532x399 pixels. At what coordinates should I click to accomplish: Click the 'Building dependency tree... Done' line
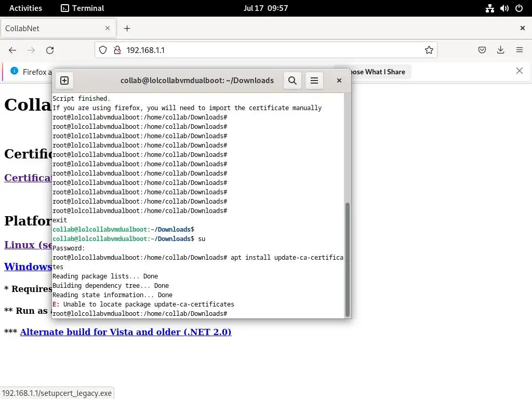click(x=111, y=286)
